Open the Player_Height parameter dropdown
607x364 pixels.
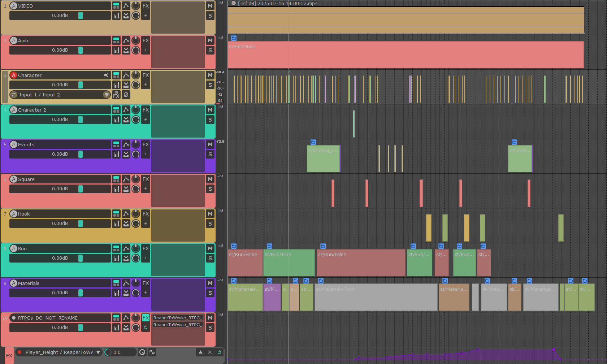click(98, 352)
